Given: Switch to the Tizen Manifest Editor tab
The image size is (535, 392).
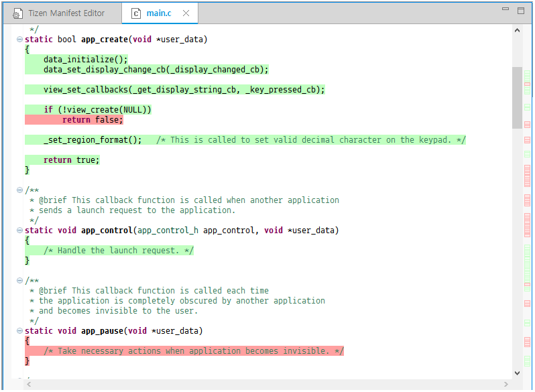Looking at the screenshot, I should pos(66,13).
